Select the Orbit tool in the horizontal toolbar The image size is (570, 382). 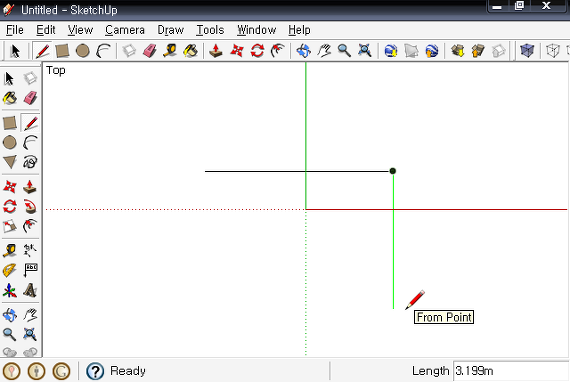304,51
